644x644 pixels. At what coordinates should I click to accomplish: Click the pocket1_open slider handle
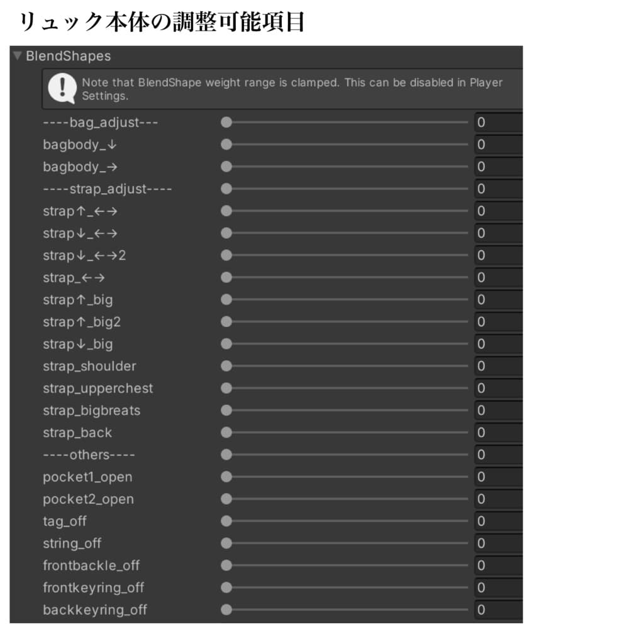[226, 476]
